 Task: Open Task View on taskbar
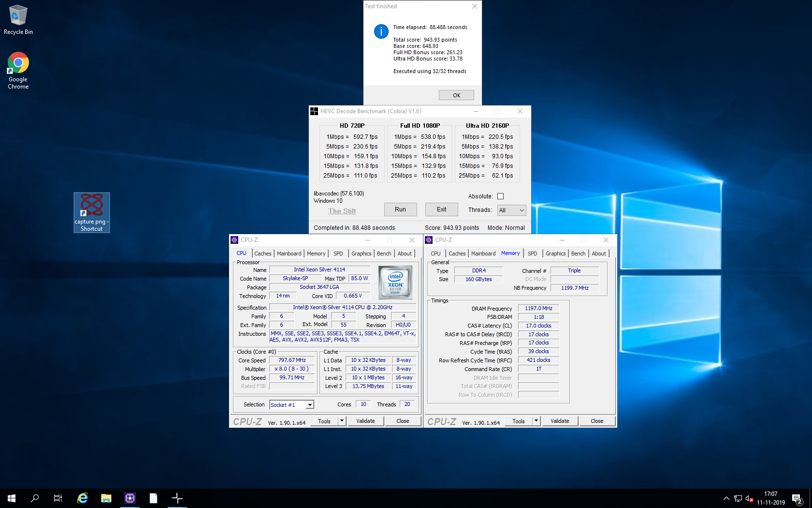(58, 498)
